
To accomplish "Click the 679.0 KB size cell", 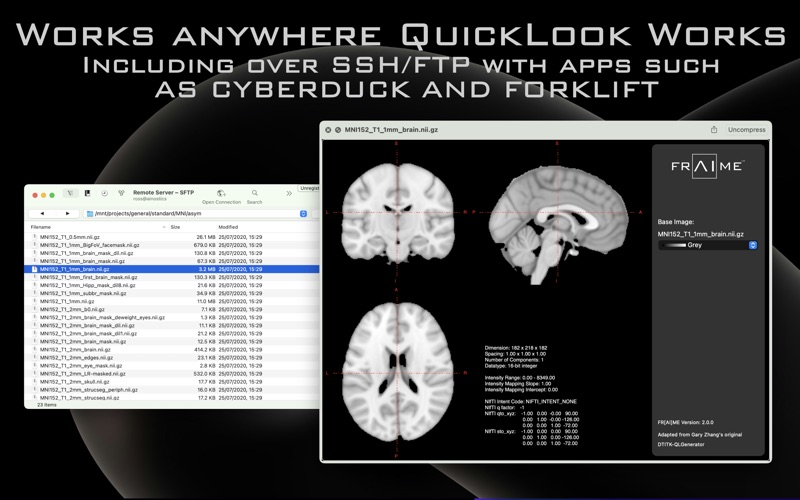I will pos(204,245).
